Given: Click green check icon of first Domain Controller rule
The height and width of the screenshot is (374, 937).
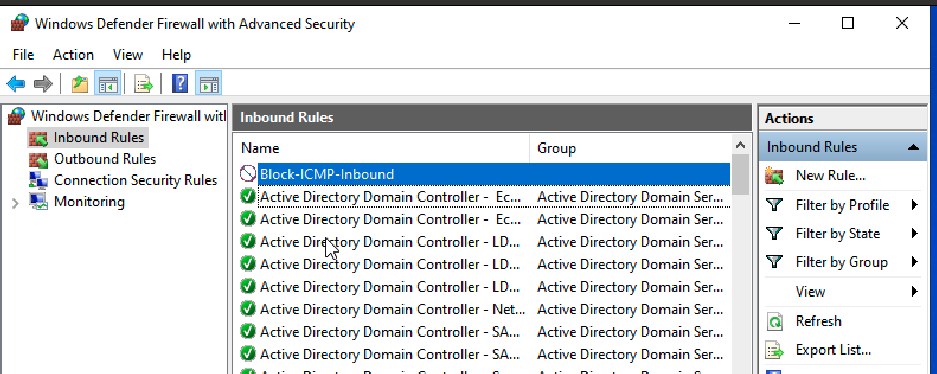Looking at the screenshot, I should pos(247,197).
